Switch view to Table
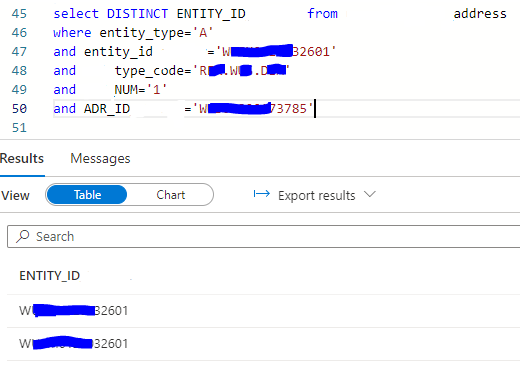 point(87,195)
